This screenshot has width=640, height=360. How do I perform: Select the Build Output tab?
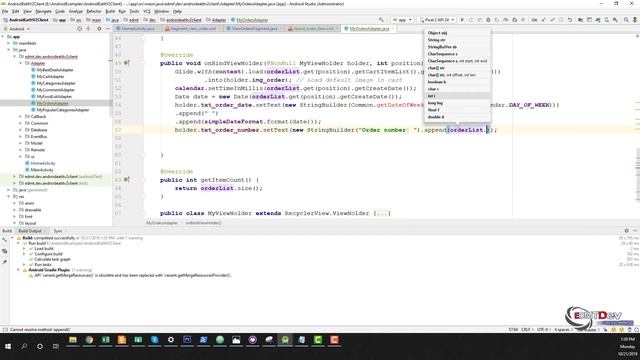coord(30,231)
